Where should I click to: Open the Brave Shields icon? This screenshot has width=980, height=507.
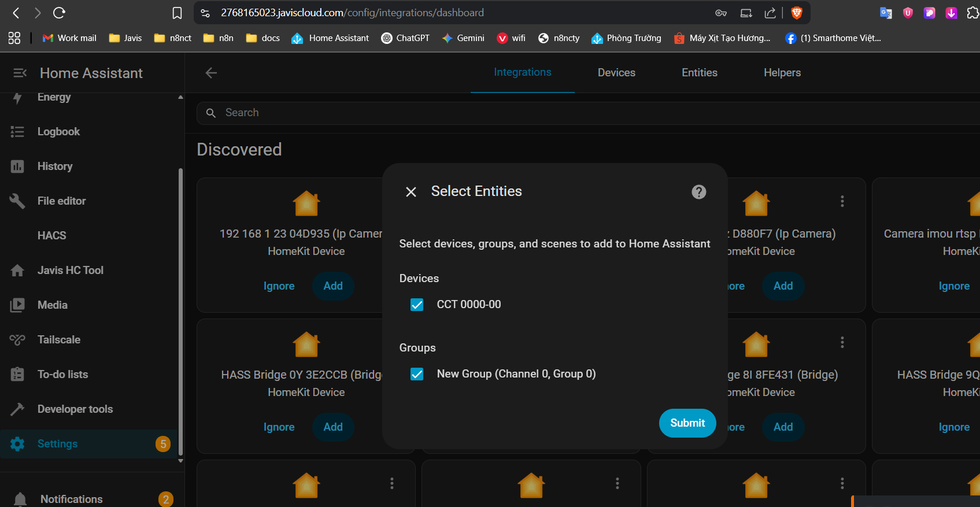797,13
